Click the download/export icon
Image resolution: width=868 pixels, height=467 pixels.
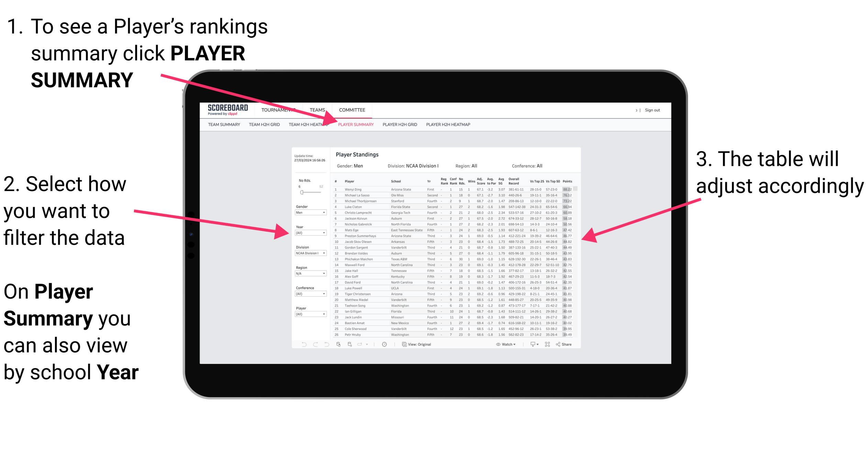click(530, 344)
